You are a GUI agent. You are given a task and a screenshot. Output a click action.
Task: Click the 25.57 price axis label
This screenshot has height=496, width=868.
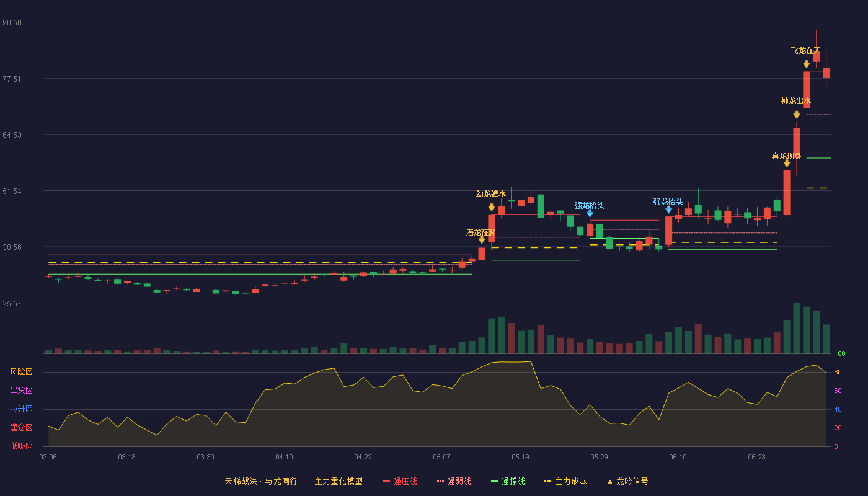coord(12,303)
